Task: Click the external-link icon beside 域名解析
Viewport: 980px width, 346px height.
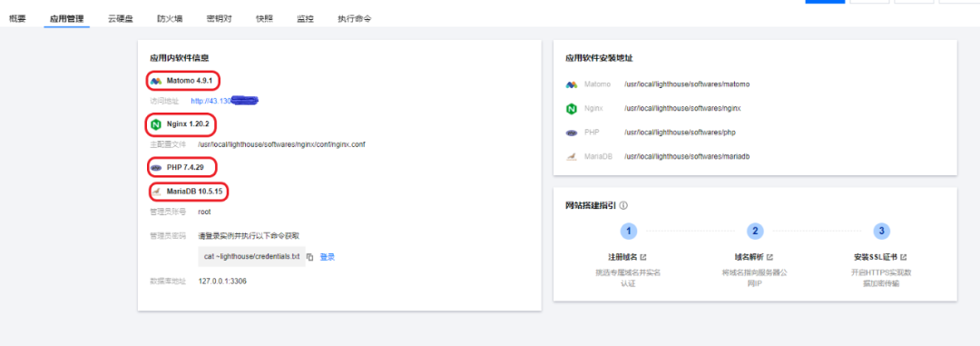Action: click(x=770, y=257)
